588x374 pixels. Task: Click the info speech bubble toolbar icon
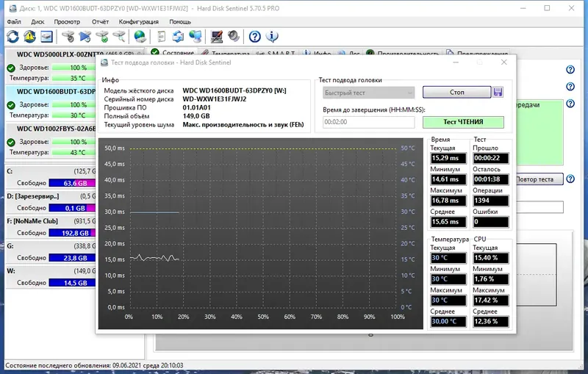click(x=272, y=36)
